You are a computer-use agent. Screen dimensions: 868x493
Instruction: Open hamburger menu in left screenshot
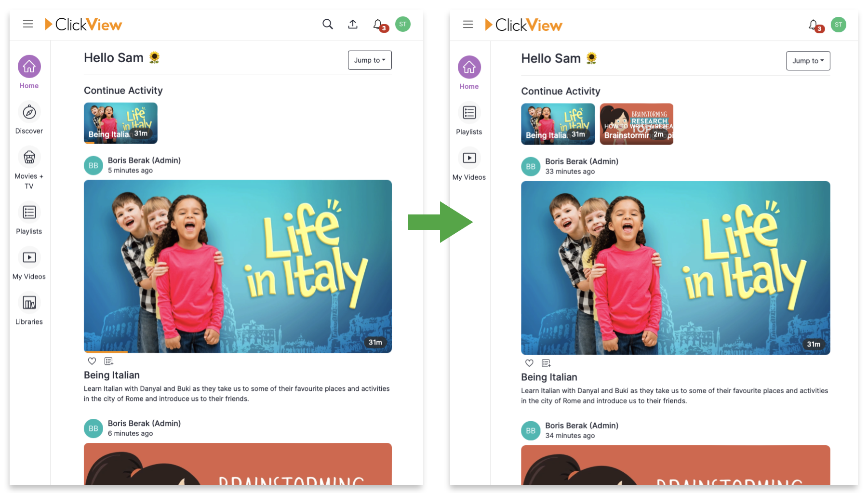[28, 24]
